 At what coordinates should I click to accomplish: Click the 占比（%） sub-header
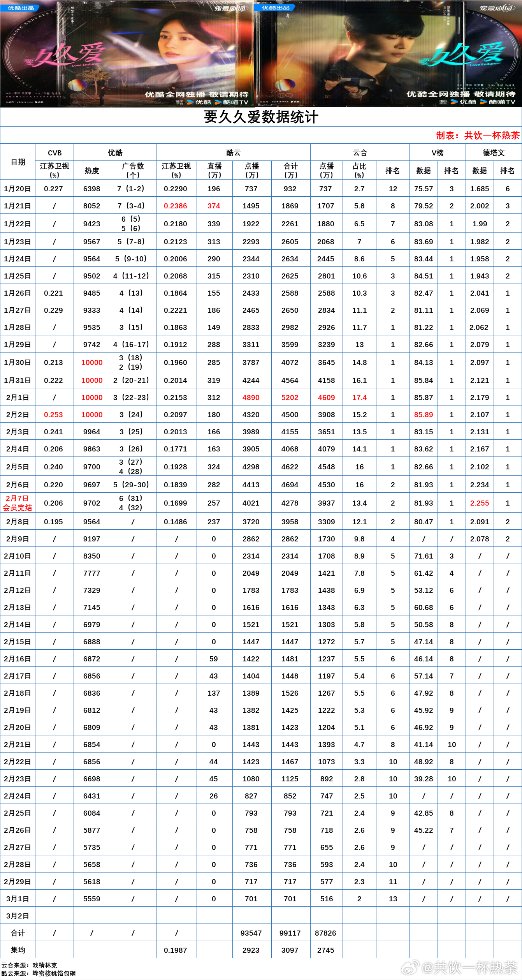point(359,171)
